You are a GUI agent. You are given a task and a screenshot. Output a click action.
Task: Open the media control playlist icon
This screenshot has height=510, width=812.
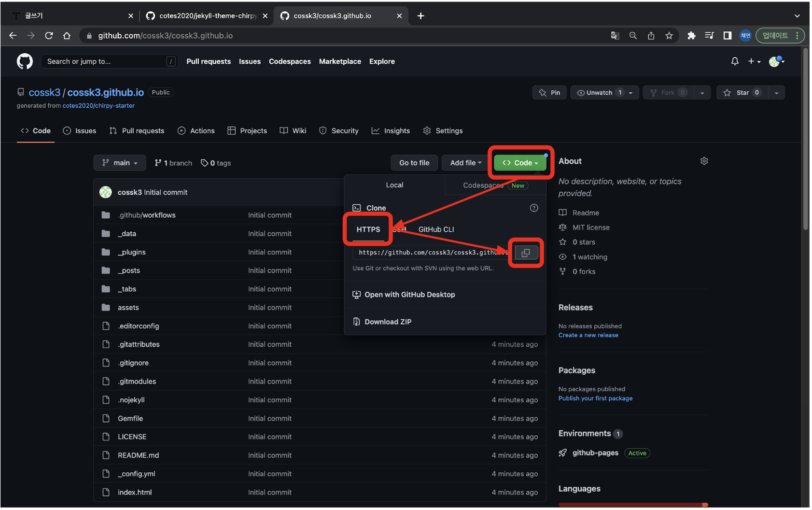pyautogui.click(x=709, y=35)
